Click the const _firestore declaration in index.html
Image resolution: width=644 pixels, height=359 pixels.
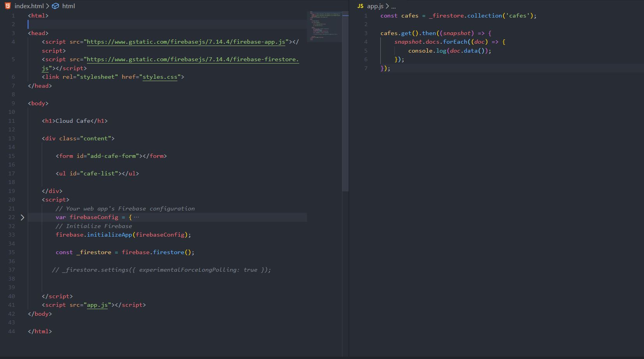(125, 252)
